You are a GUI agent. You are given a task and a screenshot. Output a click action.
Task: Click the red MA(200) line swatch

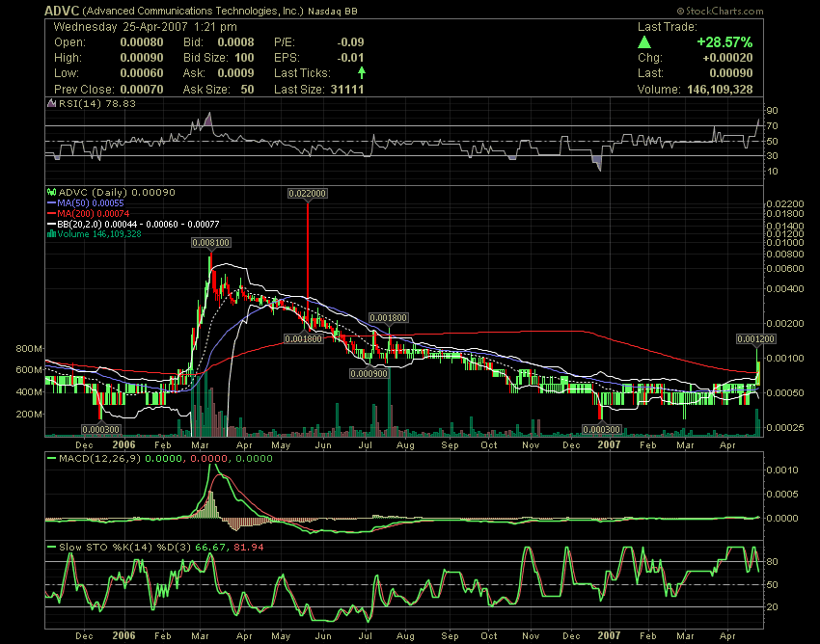[51, 213]
